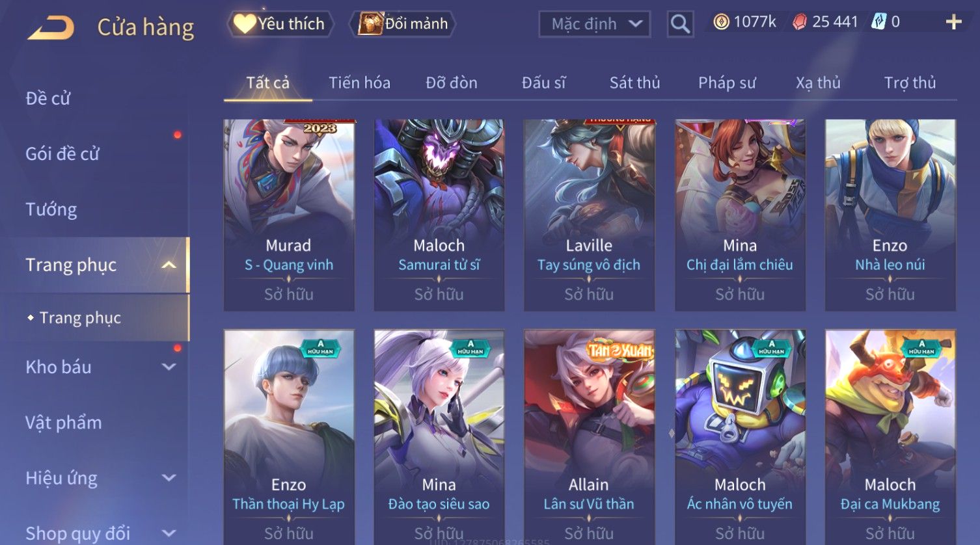Open Đổi mảnh chest icon
This screenshot has height=545, width=980.
pos(370,23)
